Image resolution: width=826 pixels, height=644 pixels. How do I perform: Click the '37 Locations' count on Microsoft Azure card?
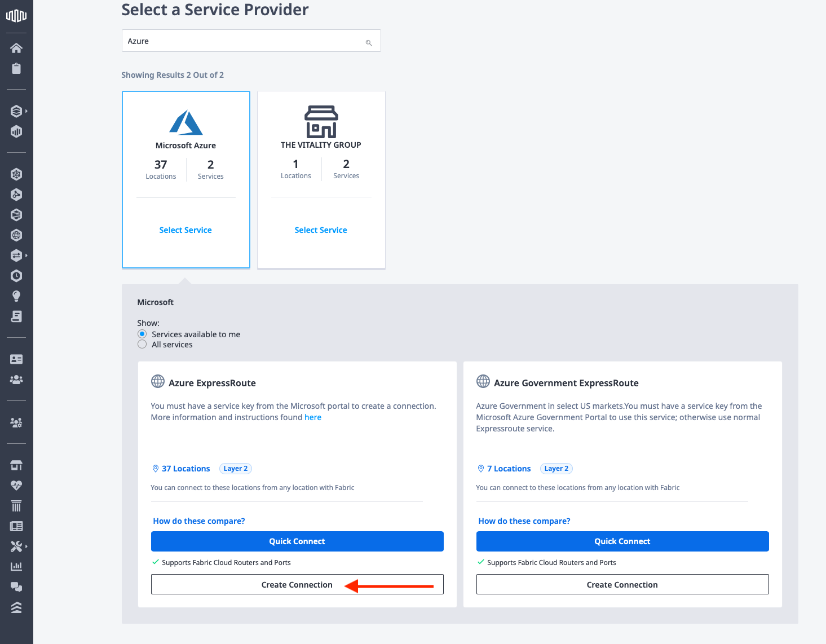161,169
